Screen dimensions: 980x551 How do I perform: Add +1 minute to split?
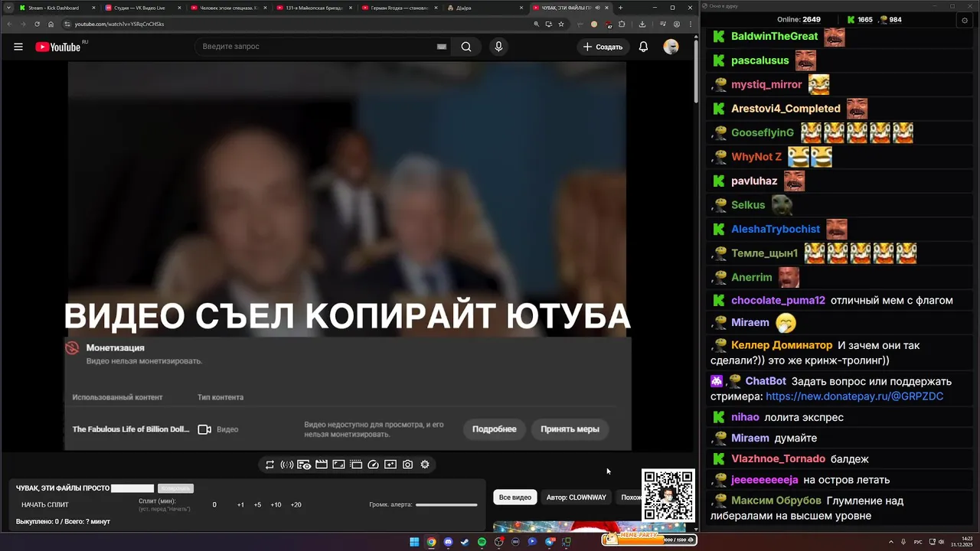click(x=240, y=505)
